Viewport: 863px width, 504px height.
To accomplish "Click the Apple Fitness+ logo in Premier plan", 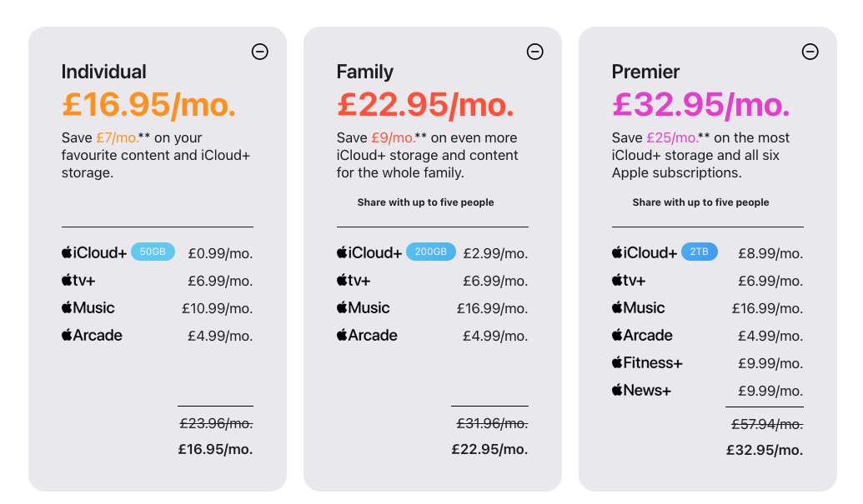I will pyautogui.click(x=647, y=362).
